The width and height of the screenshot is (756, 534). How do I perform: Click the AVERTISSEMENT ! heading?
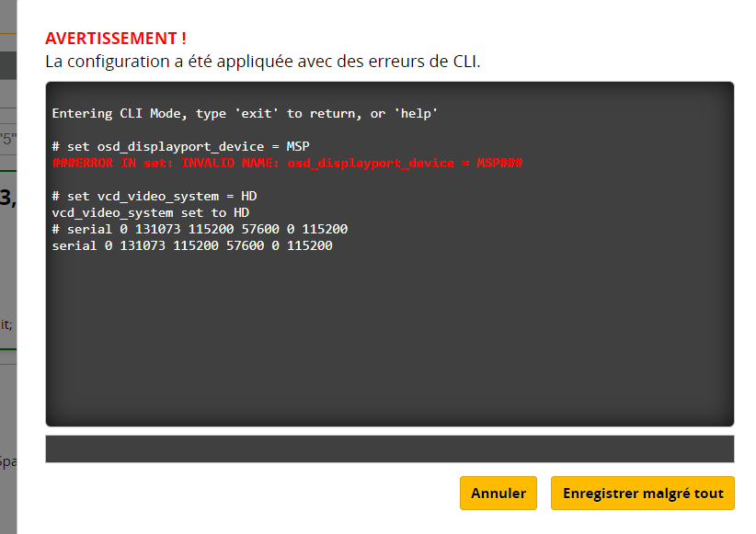coord(116,39)
